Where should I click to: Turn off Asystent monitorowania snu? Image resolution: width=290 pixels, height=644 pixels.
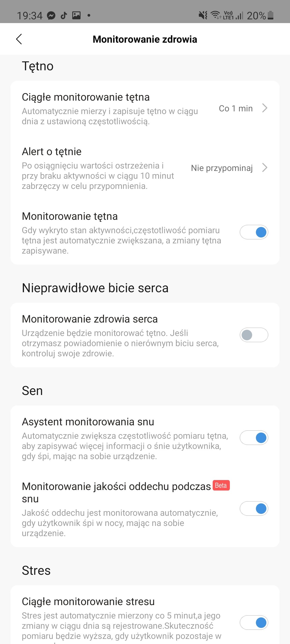[x=254, y=438]
